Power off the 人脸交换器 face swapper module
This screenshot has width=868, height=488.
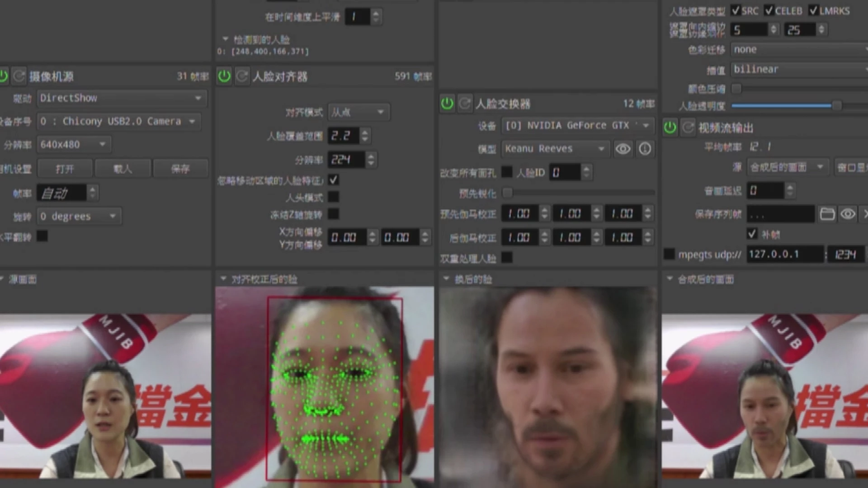447,103
